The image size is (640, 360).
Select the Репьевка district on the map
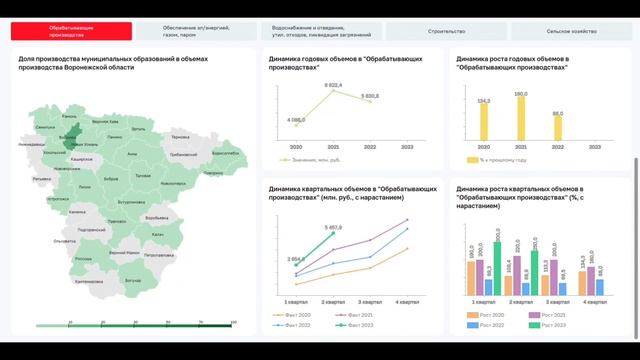(x=42, y=179)
